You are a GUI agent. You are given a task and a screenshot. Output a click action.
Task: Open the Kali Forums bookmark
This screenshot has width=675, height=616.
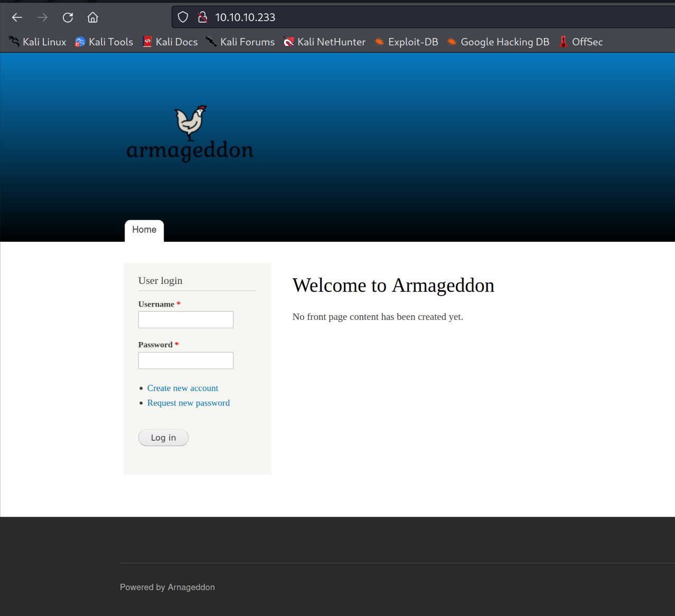(x=240, y=42)
